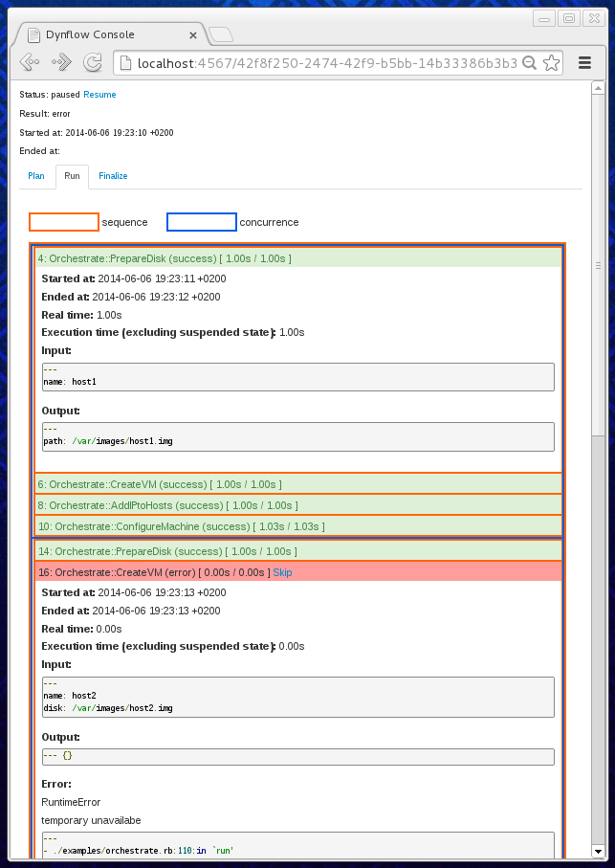Reload the page with the refresh icon
The width and height of the screenshot is (615, 868).
pos(93,62)
